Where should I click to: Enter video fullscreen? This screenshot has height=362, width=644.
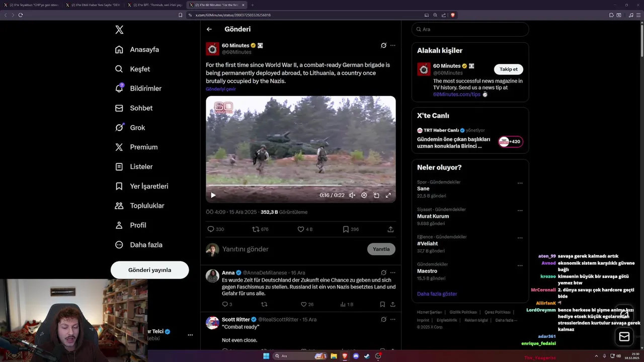click(x=388, y=195)
